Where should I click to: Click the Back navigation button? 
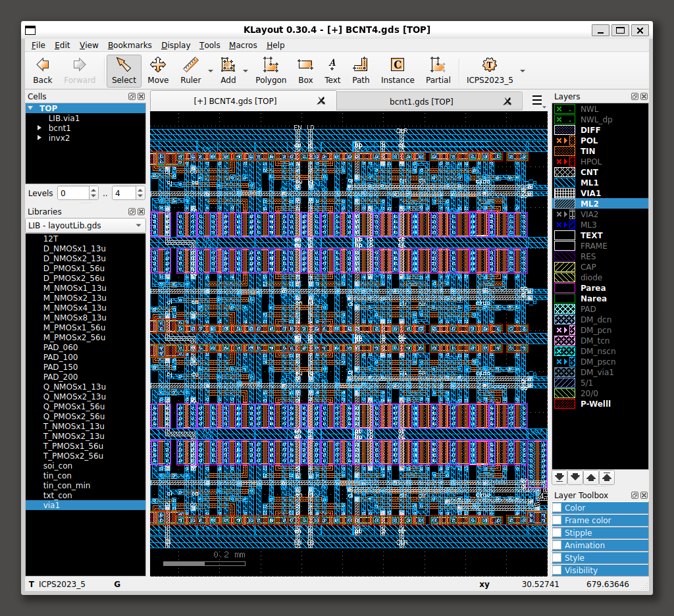43,71
